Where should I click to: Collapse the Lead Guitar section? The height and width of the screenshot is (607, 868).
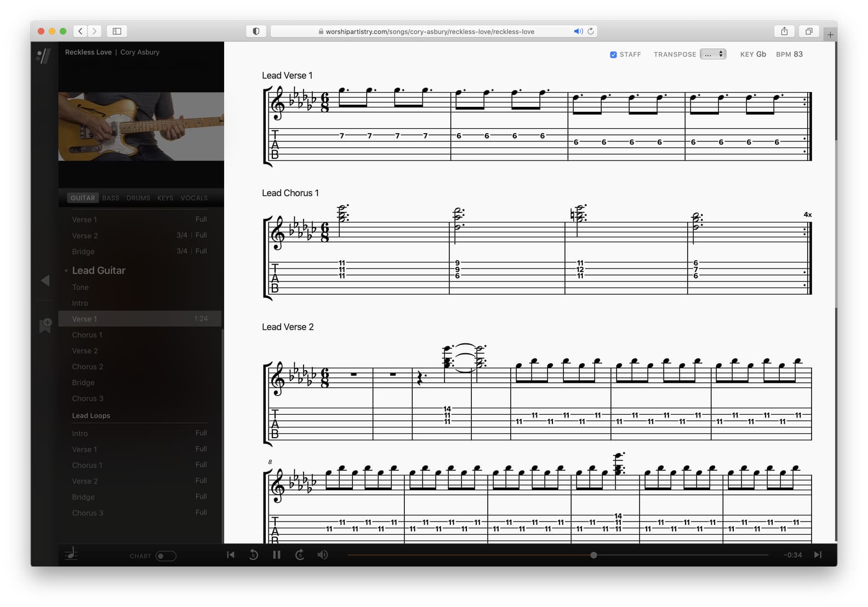(66, 271)
